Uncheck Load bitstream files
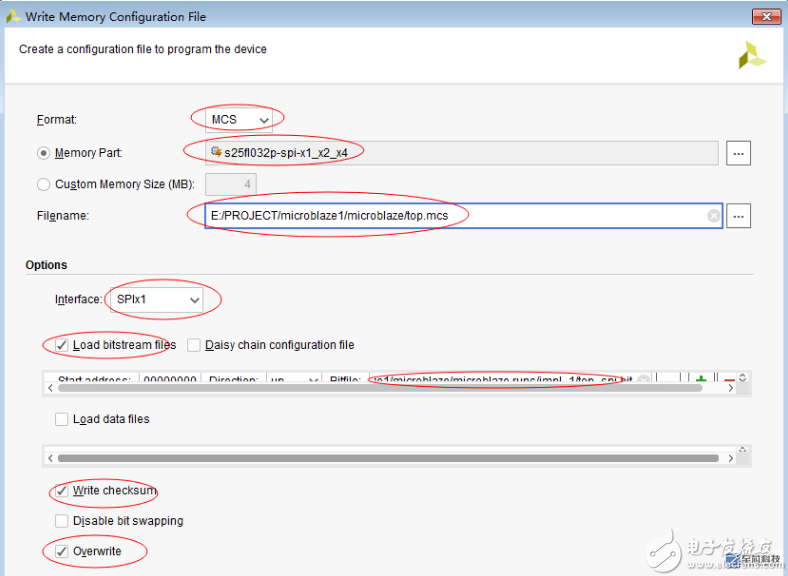This screenshot has height=576, width=788. [x=63, y=345]
